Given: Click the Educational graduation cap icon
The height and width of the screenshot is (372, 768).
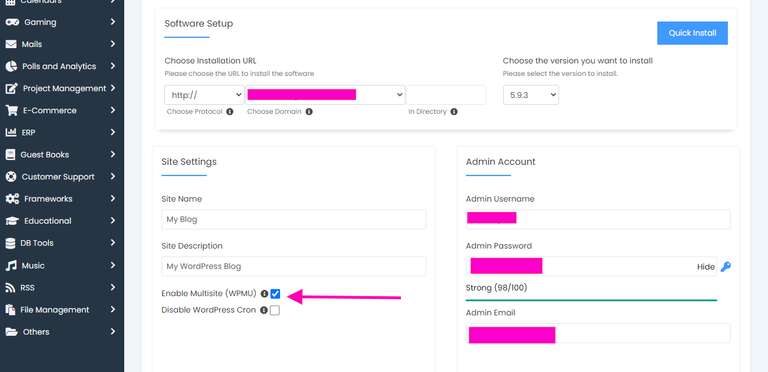Looking at the screenshot, I should click(x=12, y=221).
